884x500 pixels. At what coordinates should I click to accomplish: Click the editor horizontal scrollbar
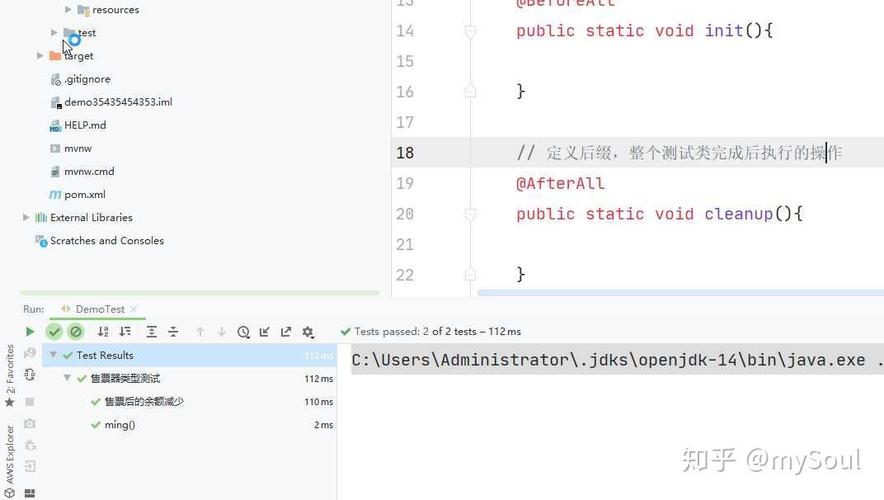(680, 293)
